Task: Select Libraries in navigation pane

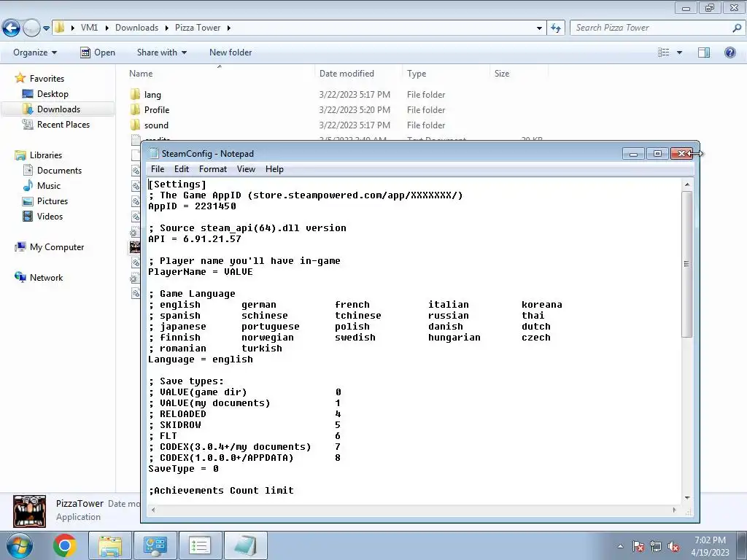Action: click(46, 155)
